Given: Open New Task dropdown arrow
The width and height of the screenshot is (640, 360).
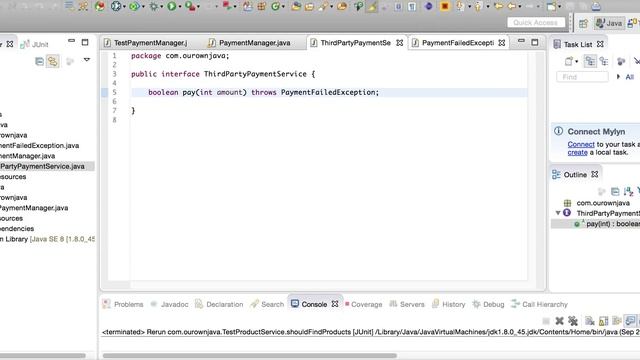Looking at the screenshot, I should click(x=577, y=62).
